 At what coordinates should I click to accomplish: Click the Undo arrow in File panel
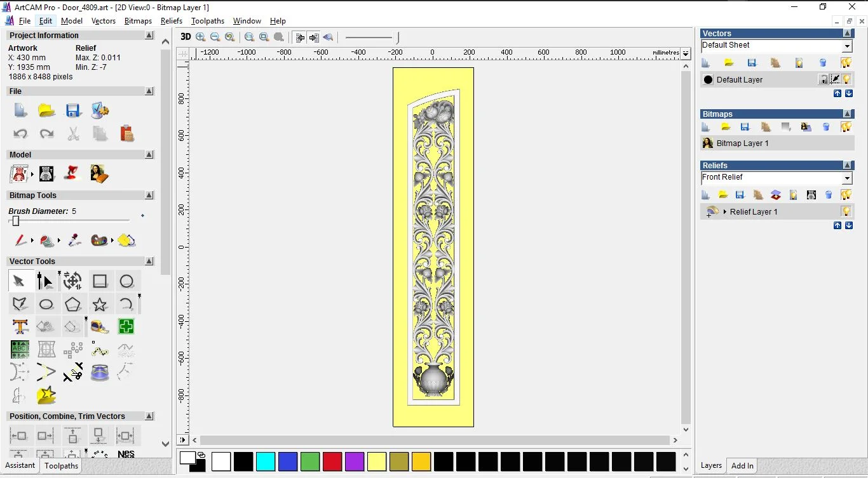[x=20, y=134]
